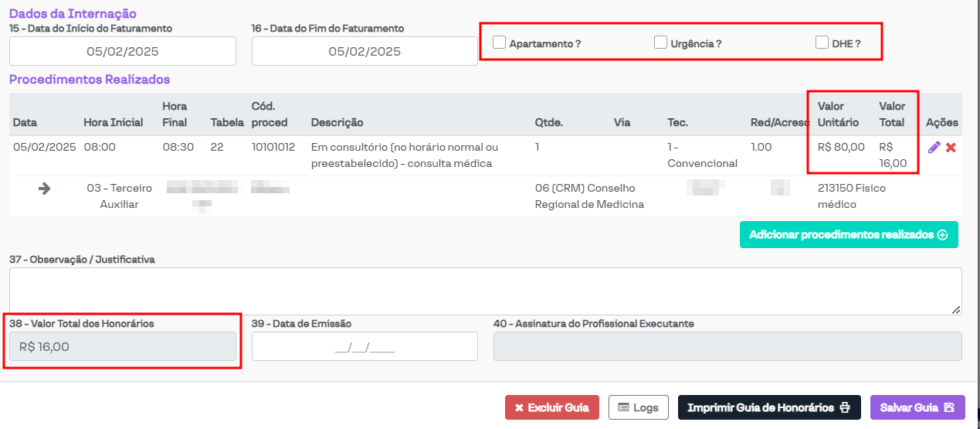Focus the Observação / Justificativa text area
980x429 pixels.
click(x=485, y=291)
